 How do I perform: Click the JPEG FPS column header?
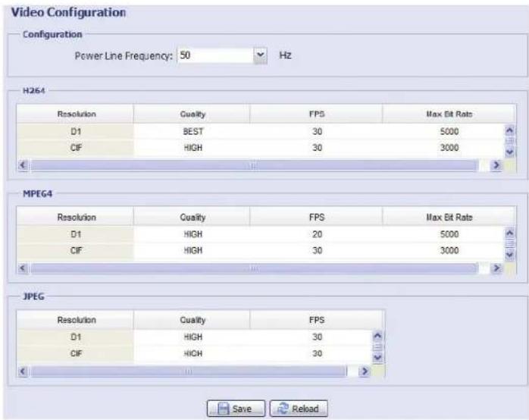click(316, 320)
